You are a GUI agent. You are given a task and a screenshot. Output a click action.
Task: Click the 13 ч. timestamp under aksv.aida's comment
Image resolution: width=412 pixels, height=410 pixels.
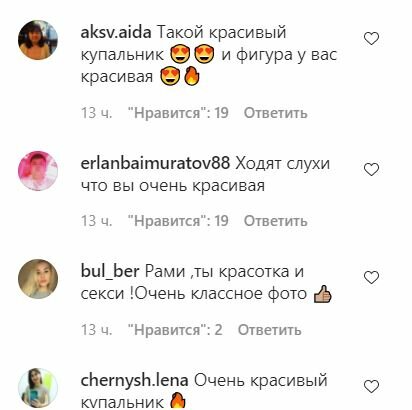click(x=96, y=113)
